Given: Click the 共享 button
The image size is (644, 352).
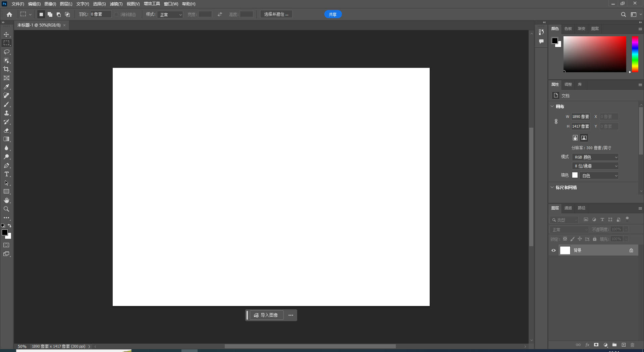Looking at the screenshot, I should 332,14.
